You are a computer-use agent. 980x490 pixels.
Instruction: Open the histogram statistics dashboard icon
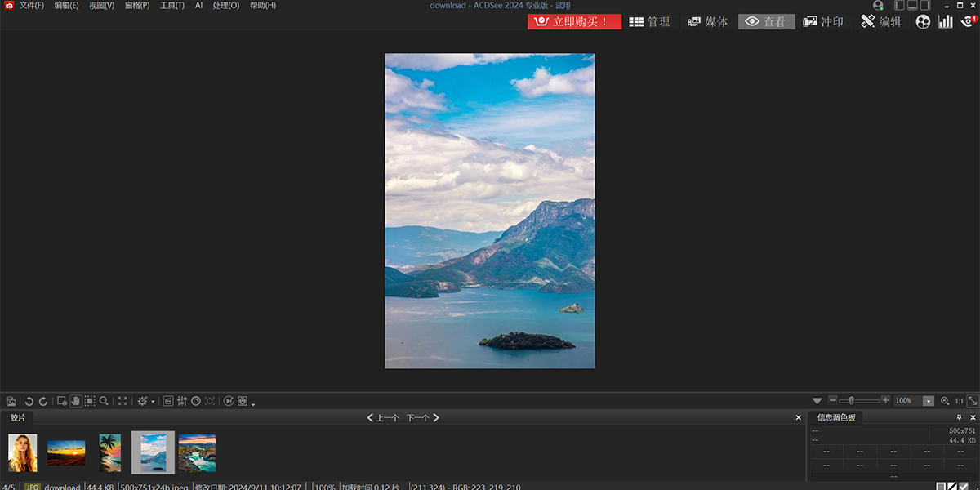[945, 22]
